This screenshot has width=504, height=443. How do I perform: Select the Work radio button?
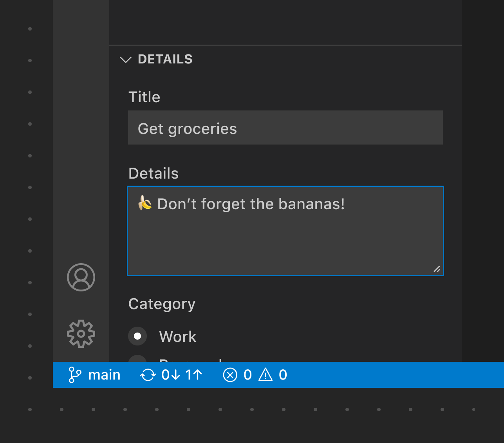click(137, 336)
